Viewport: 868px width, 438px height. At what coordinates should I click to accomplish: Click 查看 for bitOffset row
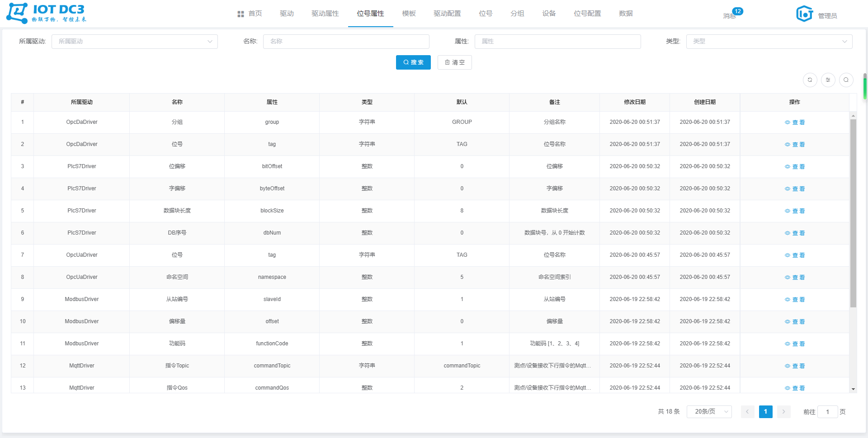coord(795,167)
